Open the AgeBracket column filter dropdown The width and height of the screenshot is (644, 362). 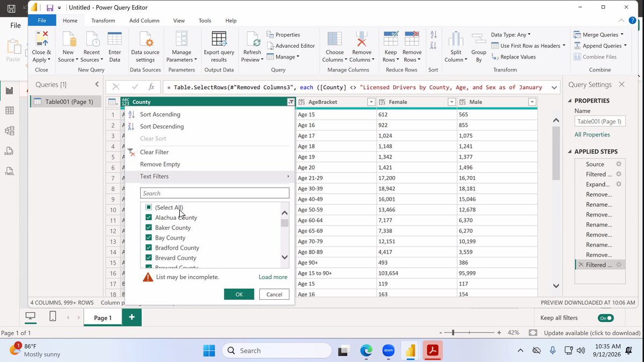click(371, 102)
